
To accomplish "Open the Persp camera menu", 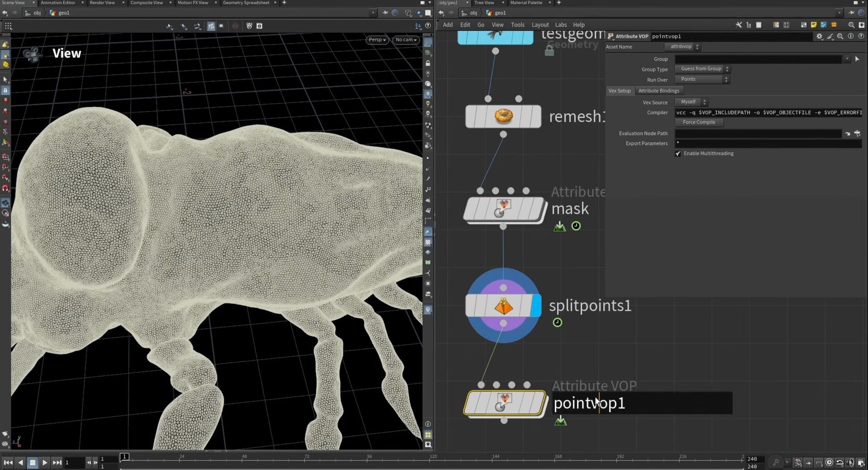I will point(377,40).
